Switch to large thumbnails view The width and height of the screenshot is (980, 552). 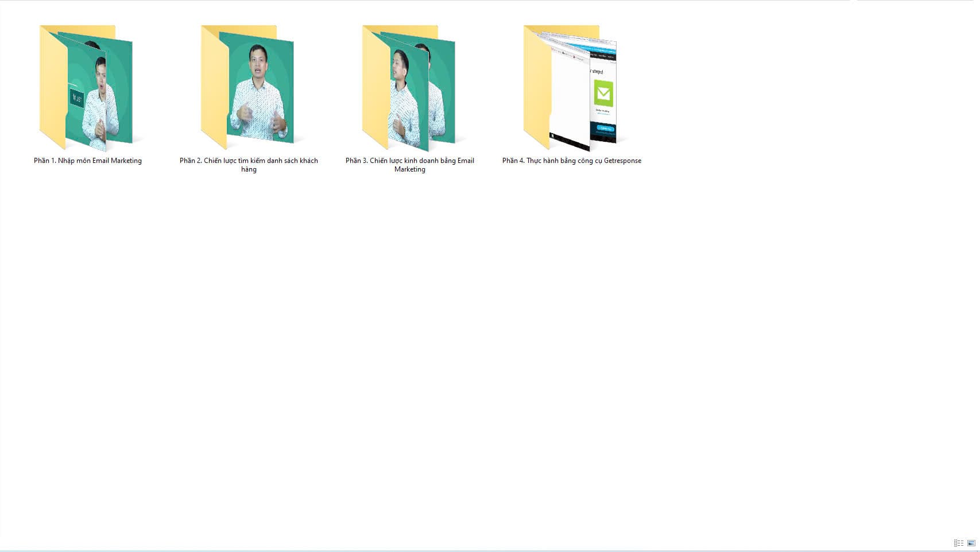click(971, 543)
